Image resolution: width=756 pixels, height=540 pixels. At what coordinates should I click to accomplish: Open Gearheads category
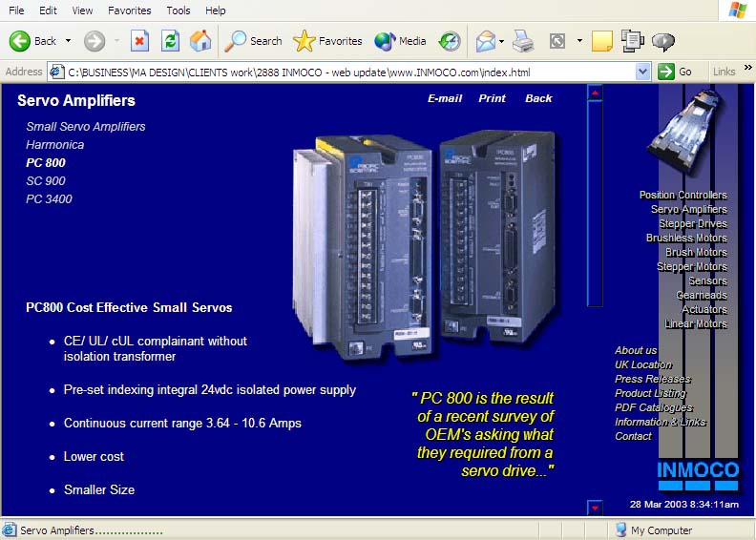(x=701, y=296)
